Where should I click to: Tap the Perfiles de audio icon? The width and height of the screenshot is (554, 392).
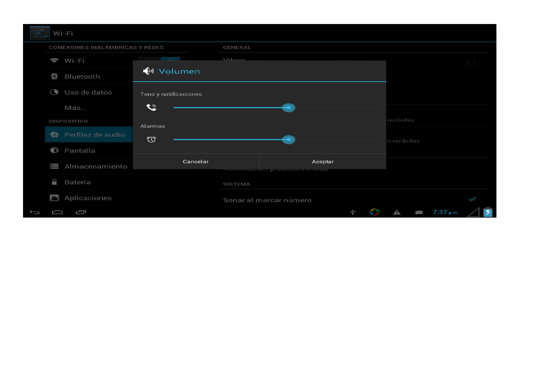coord(54,135)
